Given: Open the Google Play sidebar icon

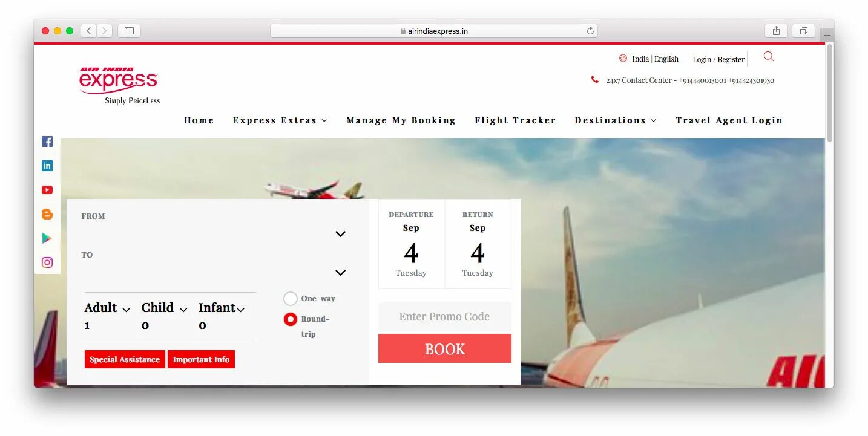Looking at the screenshot, I should [47, 238].
